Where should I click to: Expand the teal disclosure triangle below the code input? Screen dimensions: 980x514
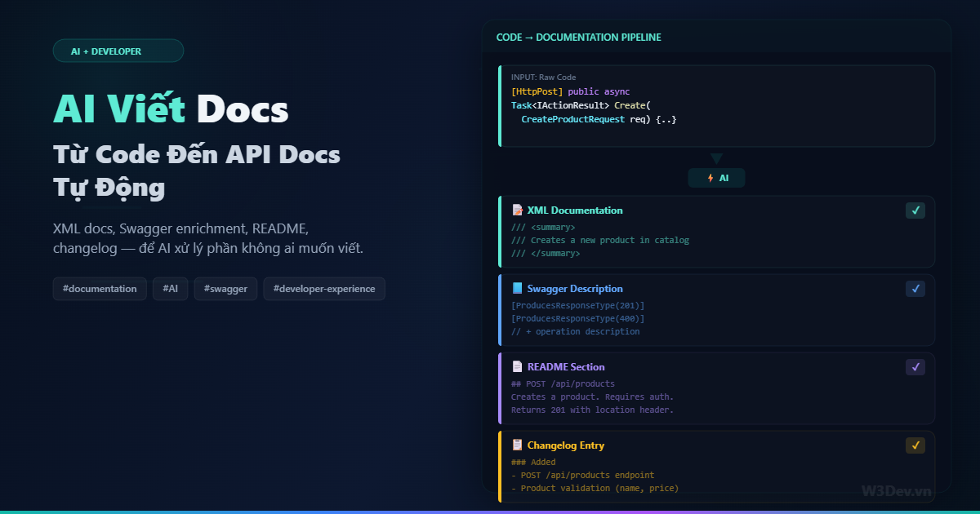point(717,157)
